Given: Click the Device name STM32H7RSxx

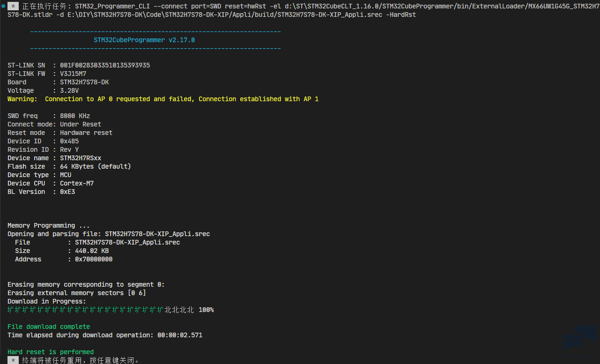Looking at the screenshot, I should [x=81, y=158].
